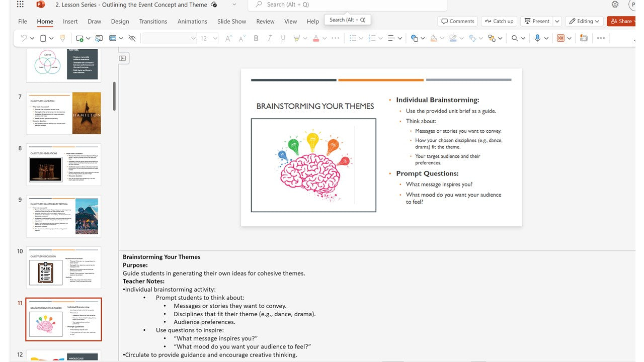
Task: Click the Comments button
Action: pos(457,21)
